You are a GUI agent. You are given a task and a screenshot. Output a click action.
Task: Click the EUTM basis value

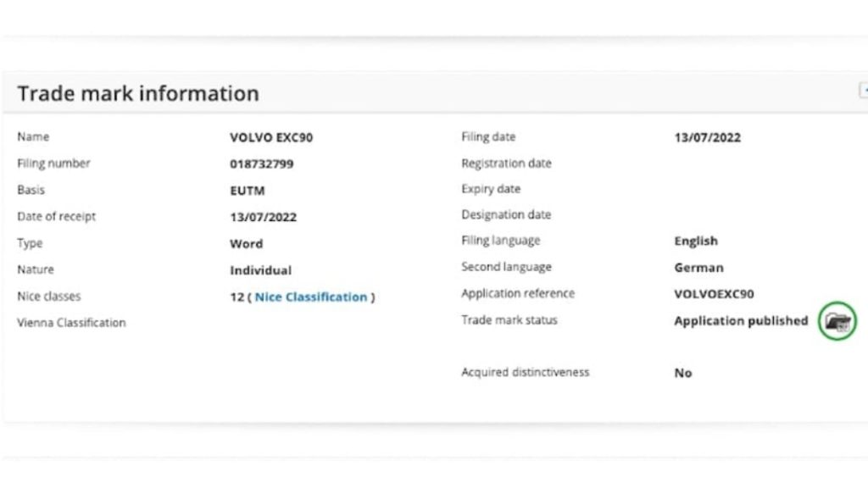pyautogui.click(x=248, y=191)
